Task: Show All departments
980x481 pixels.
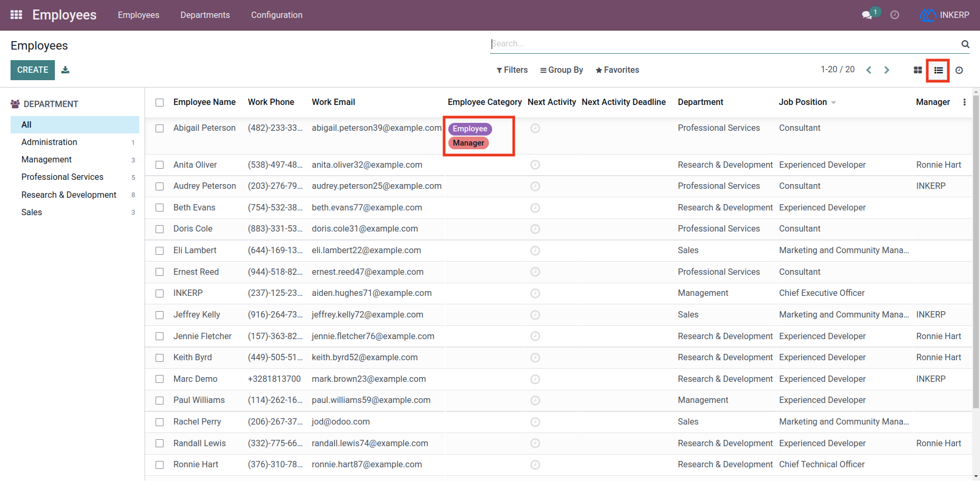Action: click(75, 124)
